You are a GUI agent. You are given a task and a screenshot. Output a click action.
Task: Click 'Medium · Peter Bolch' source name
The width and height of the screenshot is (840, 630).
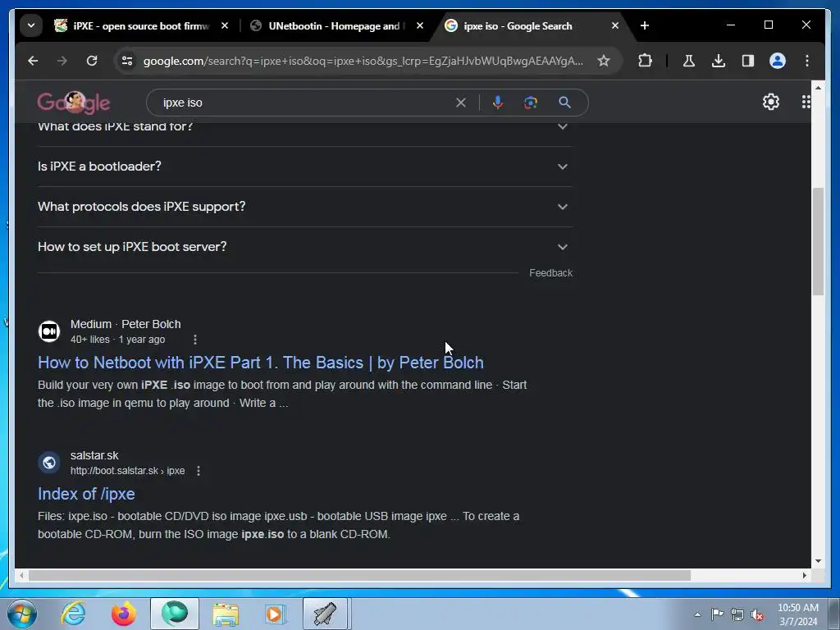[126, 324]
